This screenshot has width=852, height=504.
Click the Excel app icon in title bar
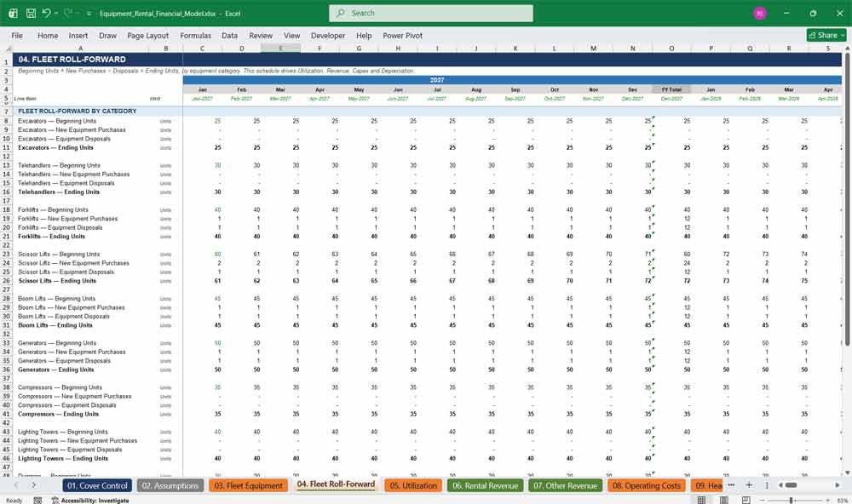[13, 13]
